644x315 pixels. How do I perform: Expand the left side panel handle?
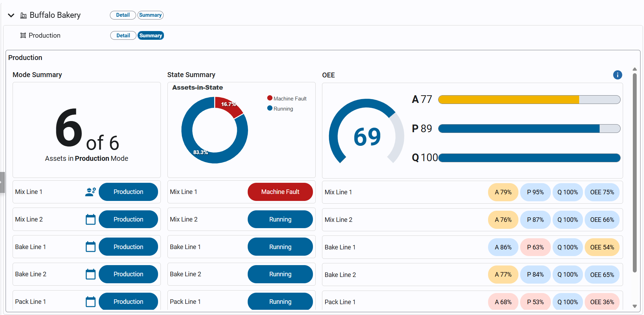(2, 182)
